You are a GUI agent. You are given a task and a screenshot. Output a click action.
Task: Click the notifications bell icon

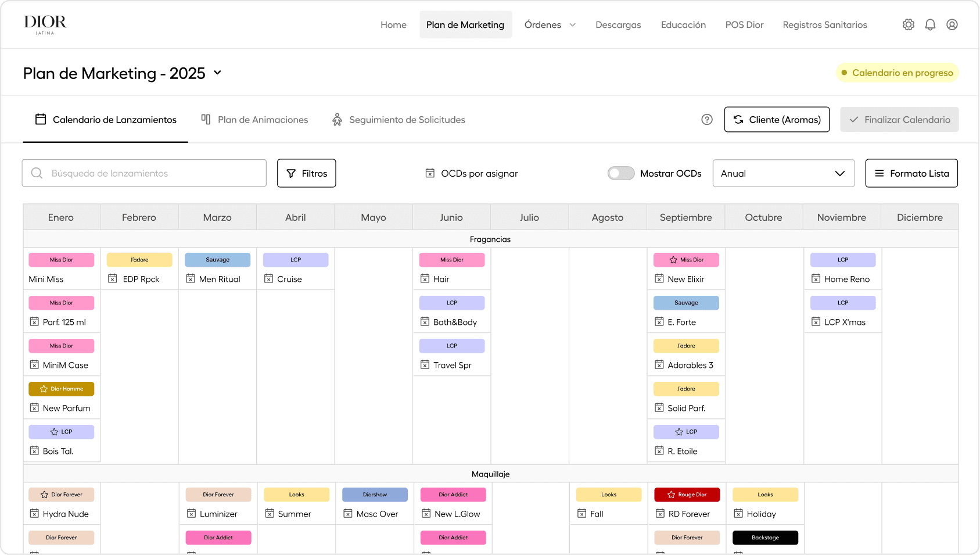[x=930, y=24]
